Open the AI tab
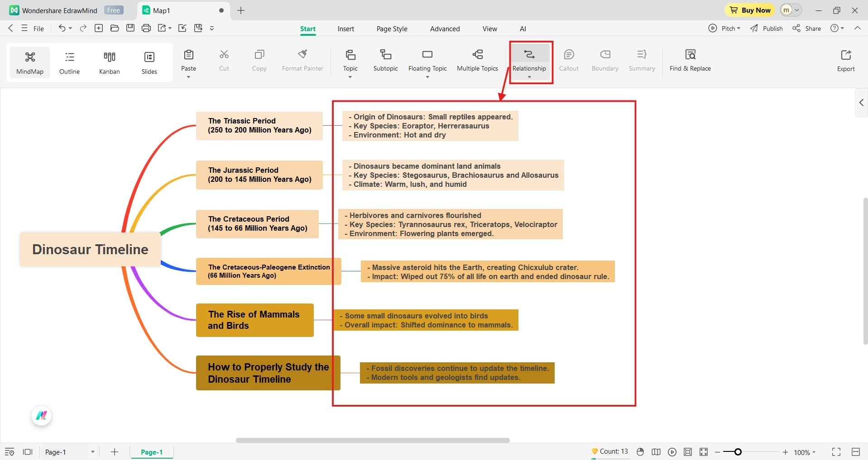 [x=523, y=28]
